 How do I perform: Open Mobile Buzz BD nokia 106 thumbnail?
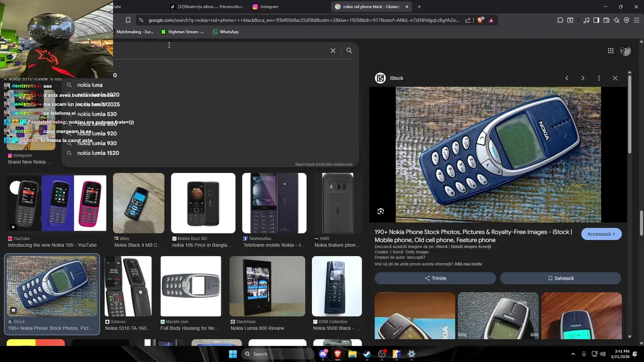click(x=203, y=203)
